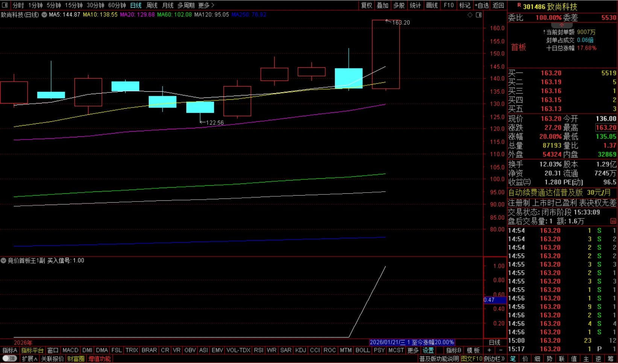Open the 指标平台 indicator platform
The image size is (618, 364).
coord(32,350)
